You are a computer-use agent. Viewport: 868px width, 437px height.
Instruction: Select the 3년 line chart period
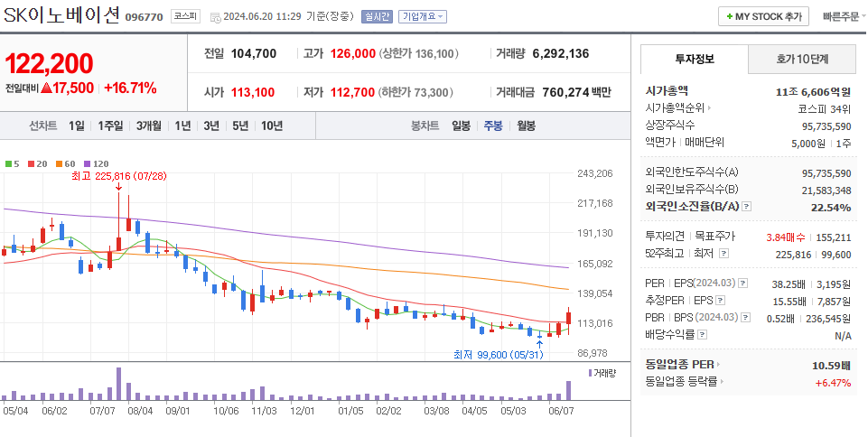[211, 126]
